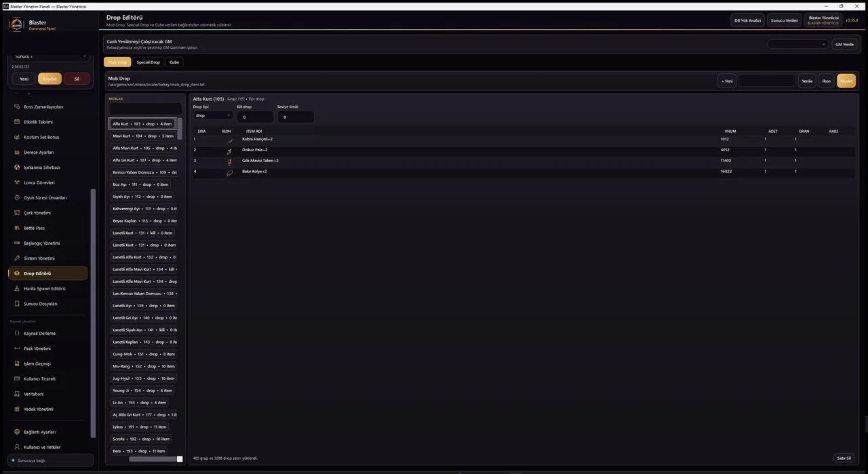Open the Sunucu 1 server dropdown

point(50,56)
